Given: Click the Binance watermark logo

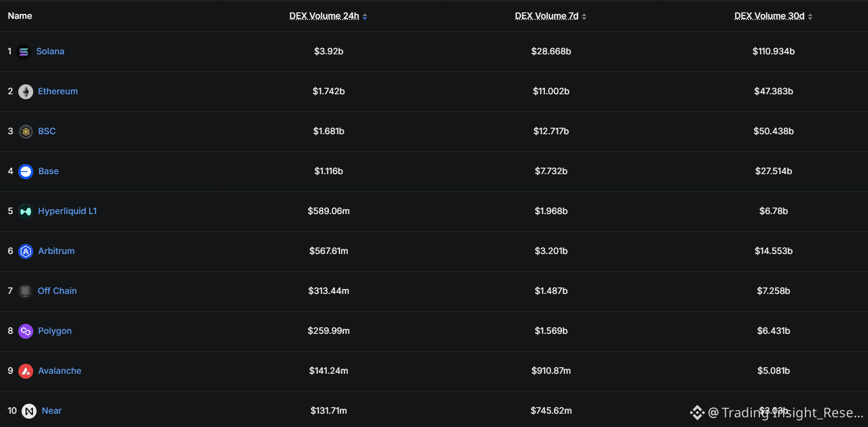Looking at the screenshot, I should click(696, 413).
